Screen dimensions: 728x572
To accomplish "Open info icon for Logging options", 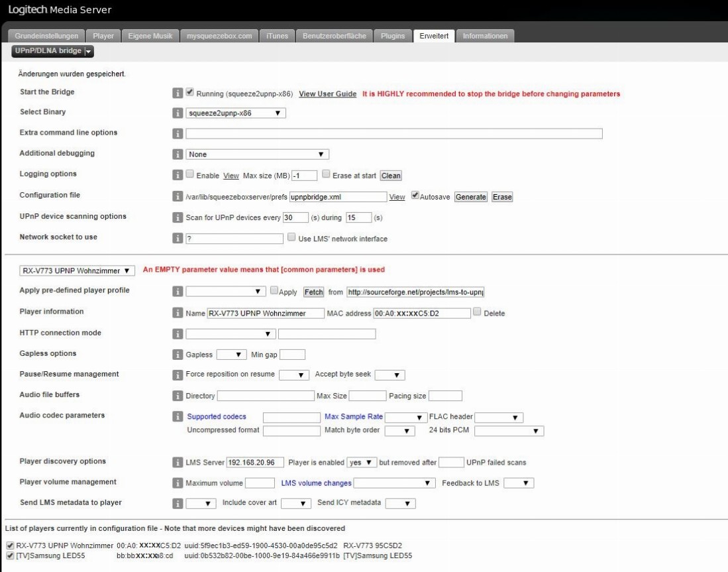I will pos(178,175).
